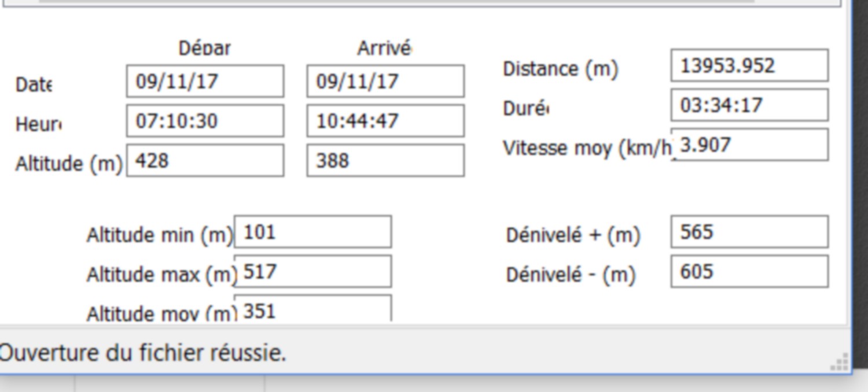Click the Distance (m) label
Image resolution: width=868 pixels, height=392 pixels.
(x=561, y=69)
